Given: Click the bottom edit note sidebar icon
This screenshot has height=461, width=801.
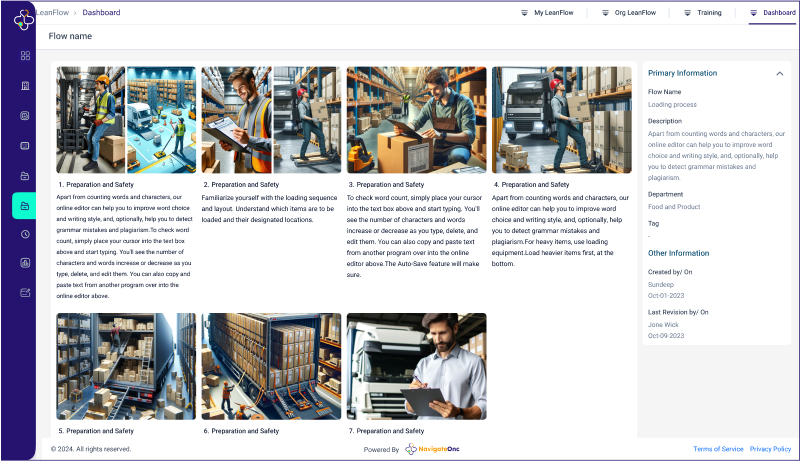Looking at the screenshot, I should [x=25, y=293].
